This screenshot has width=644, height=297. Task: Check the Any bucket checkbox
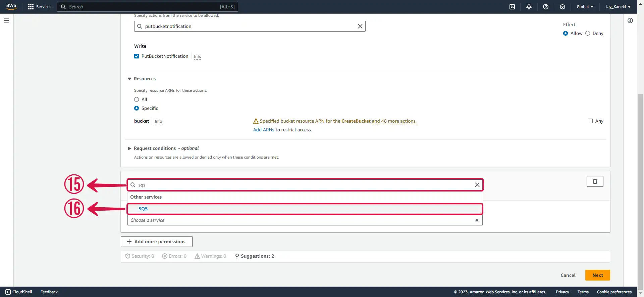click(590, 121)
